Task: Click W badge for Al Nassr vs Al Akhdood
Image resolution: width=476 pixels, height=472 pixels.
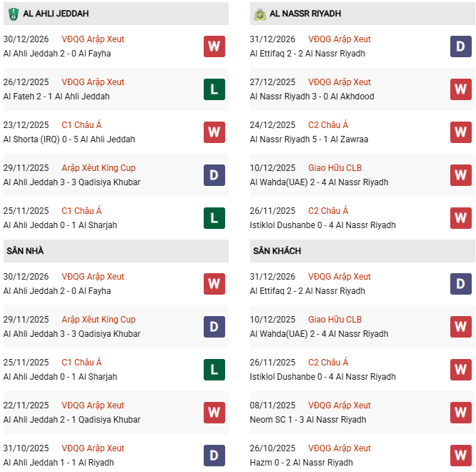Action: pos(460,89)
